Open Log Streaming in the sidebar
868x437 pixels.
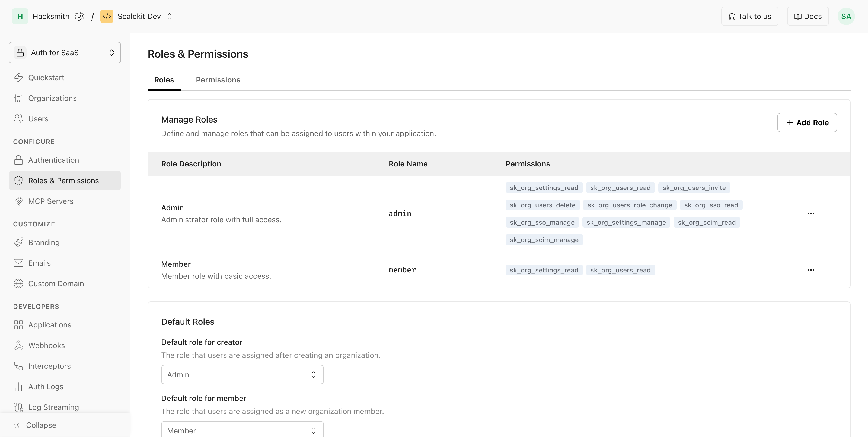[65, 407]
